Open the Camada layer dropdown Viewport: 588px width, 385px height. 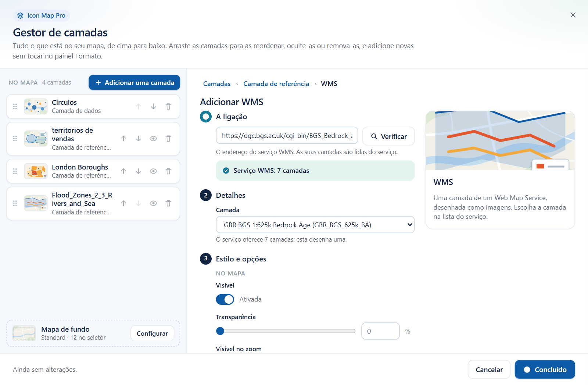click(x=315, y=225)
